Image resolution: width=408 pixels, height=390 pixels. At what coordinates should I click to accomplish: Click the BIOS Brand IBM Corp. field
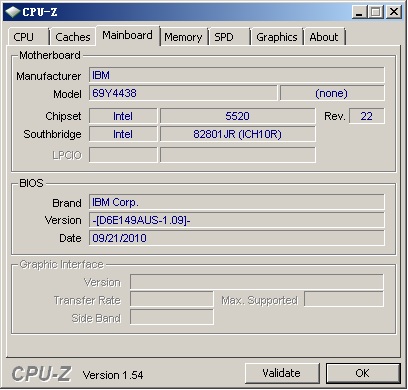(x=237, y=202)
